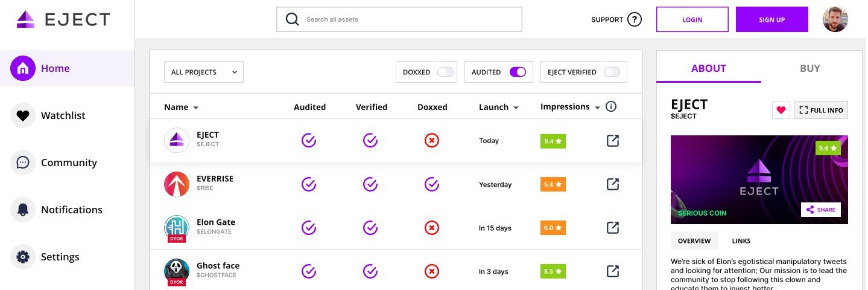Viewport: 868px width, 290px height.
Task: Click the EJECT logo in the header
Action: [63, 19]
